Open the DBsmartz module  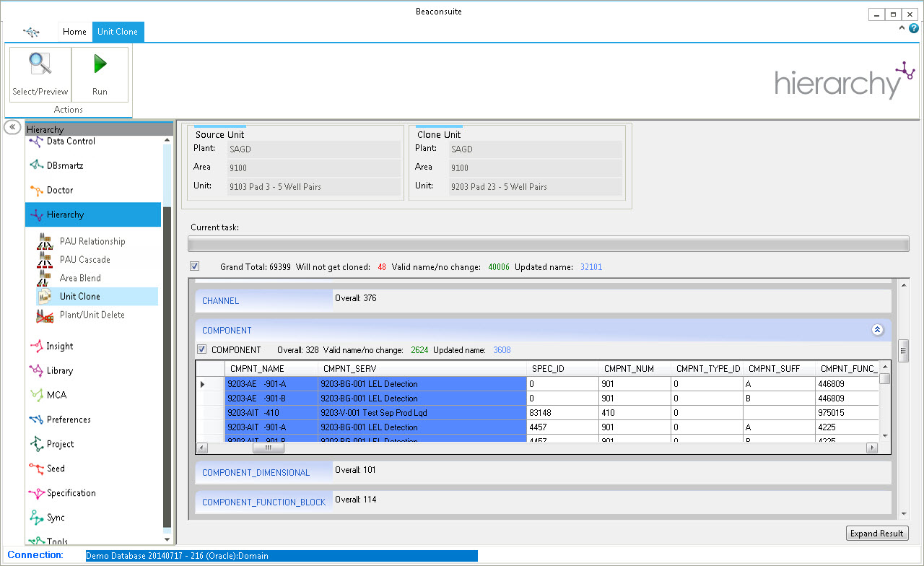tap(65, 165)
